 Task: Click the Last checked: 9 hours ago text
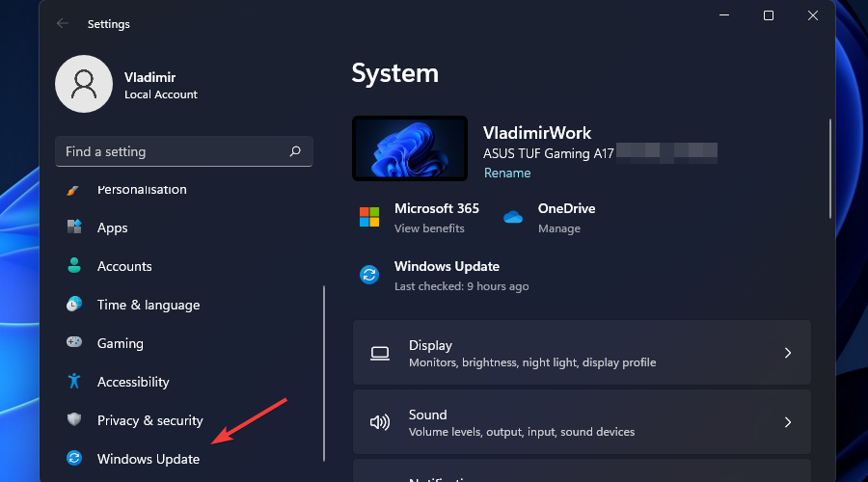[x=461, y=286]
